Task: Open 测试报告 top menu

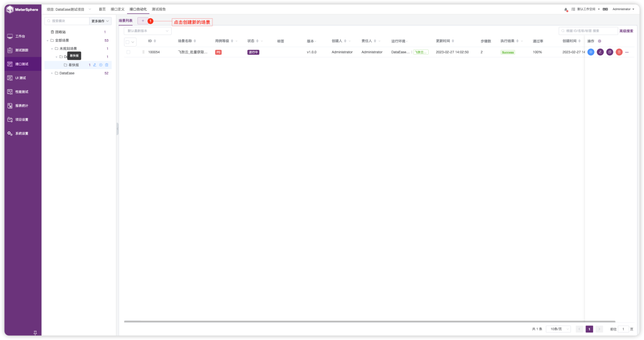Action: [x=159, y=9]
